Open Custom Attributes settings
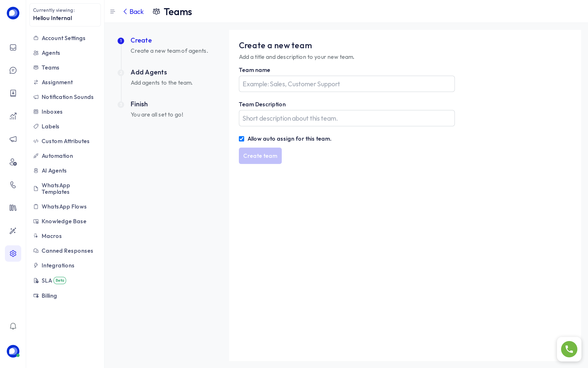 click(x=65, y=141)
